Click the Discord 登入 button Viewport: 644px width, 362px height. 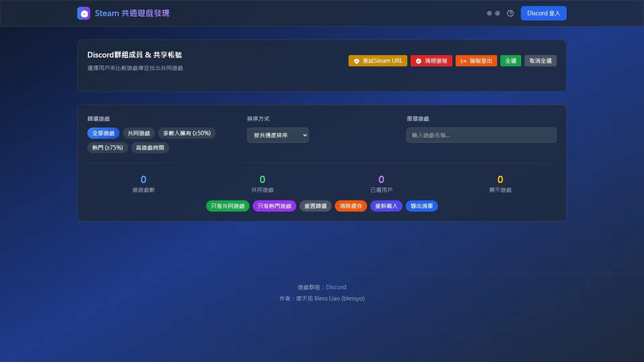click(x=543, y=13)
